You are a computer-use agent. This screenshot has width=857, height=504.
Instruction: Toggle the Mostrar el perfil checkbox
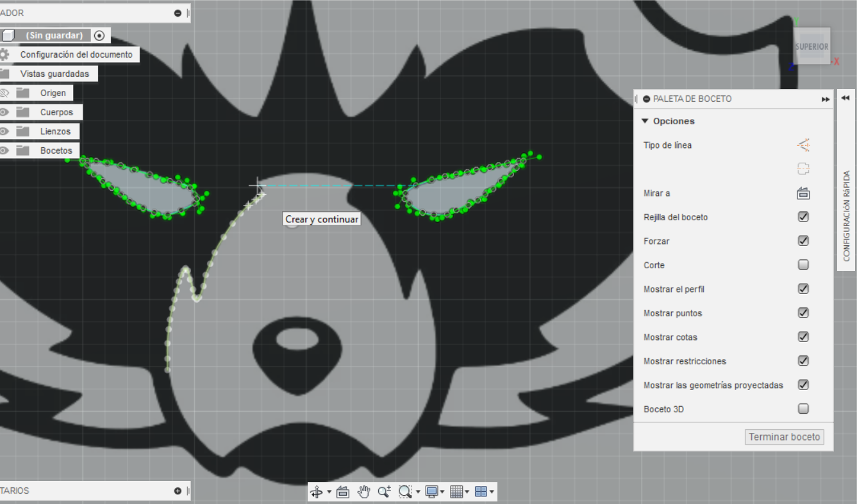[803, 289]
